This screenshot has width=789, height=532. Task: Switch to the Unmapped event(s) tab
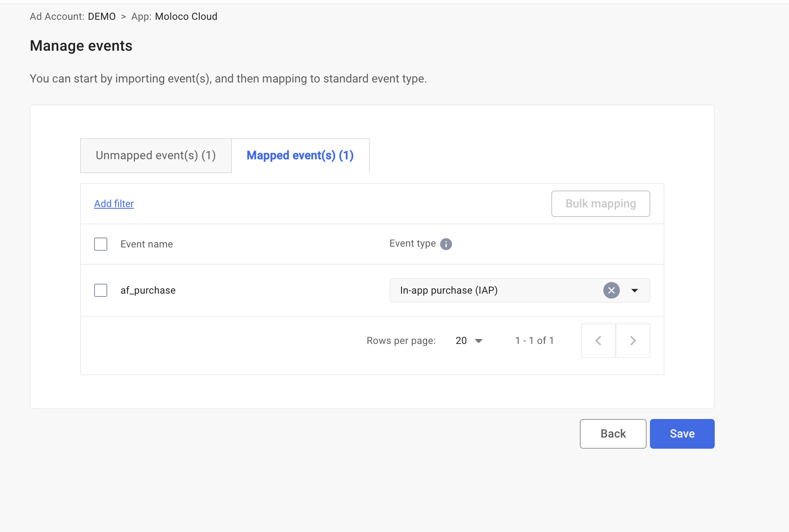tap(156, 155)
